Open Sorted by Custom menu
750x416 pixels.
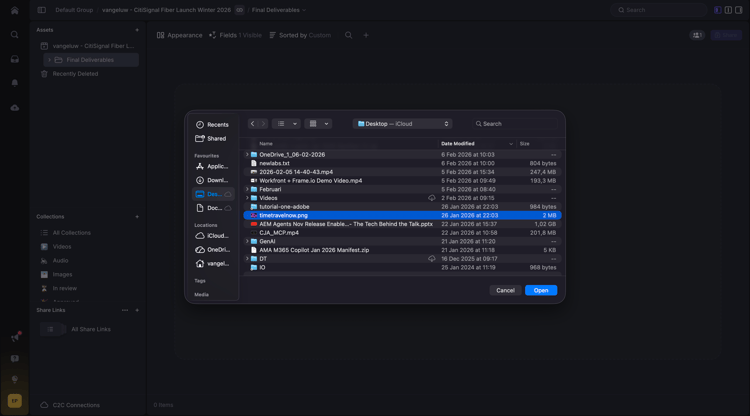click(300, 35)
